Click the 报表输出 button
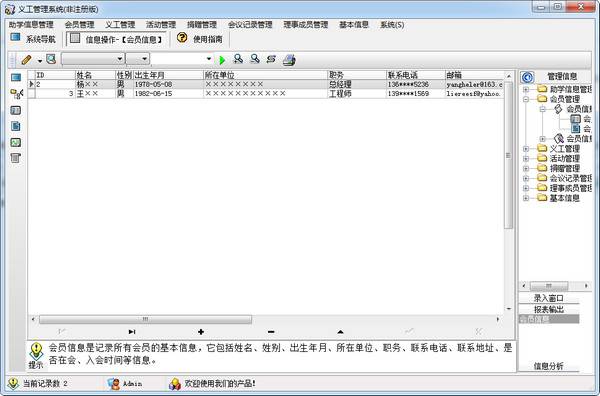This screenshot has height=396, width=600. point(549,309)
